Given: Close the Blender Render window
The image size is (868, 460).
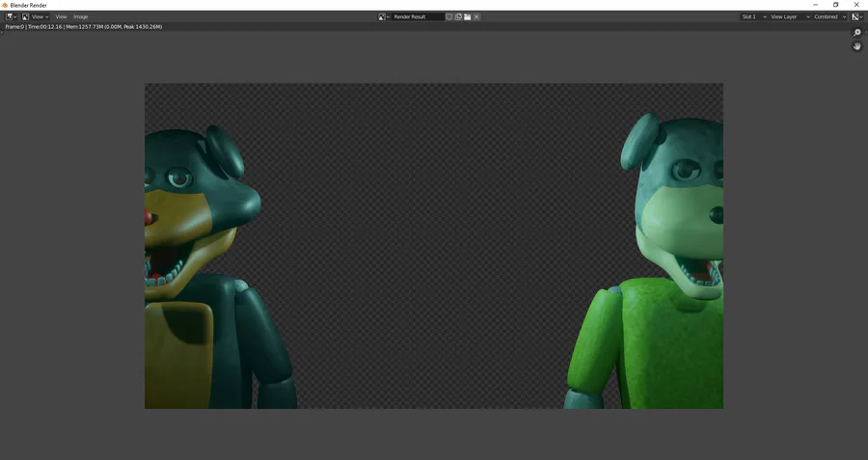Looking at the screenshot, I should pos(857,5).
